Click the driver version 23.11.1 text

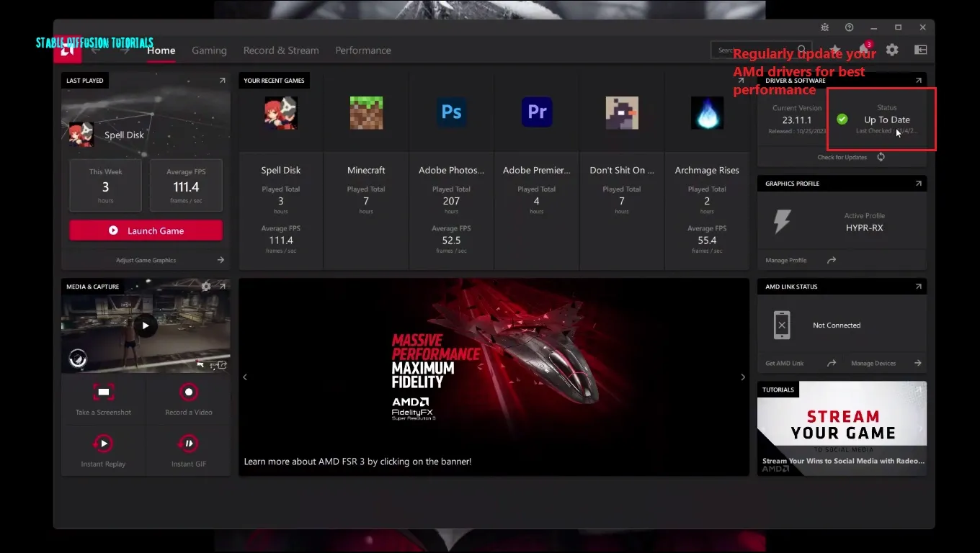[797, 120]
